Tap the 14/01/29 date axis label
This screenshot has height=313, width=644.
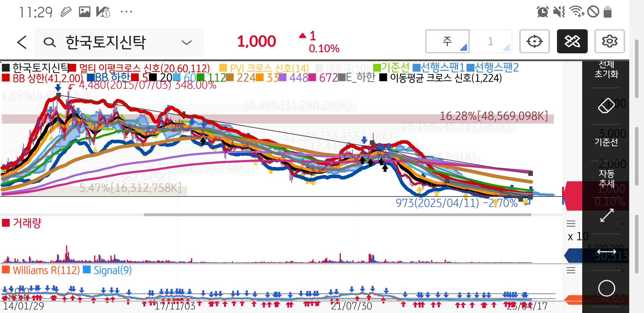coord(23,306)
